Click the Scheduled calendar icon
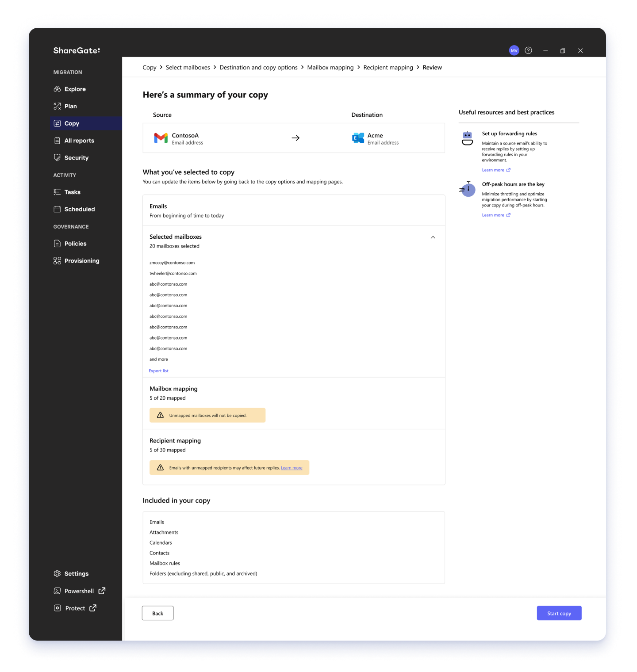Screen dimensions: 637x672 tap(57, 209)
